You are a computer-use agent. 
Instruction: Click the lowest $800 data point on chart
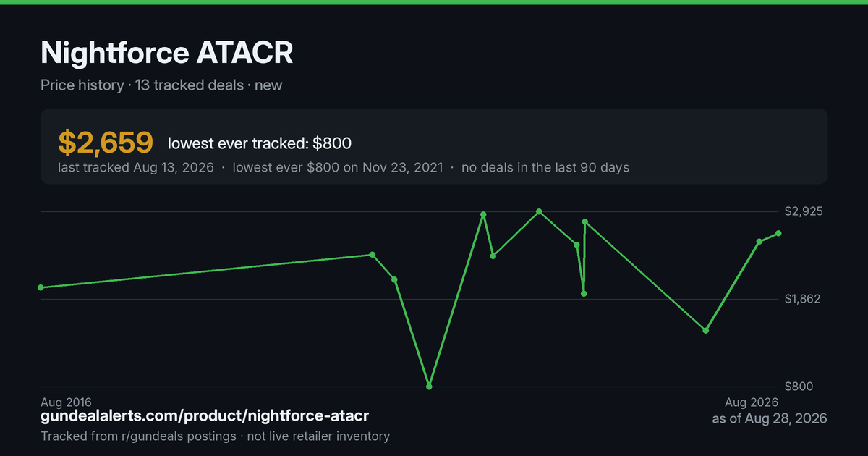(x=430, y=387)
